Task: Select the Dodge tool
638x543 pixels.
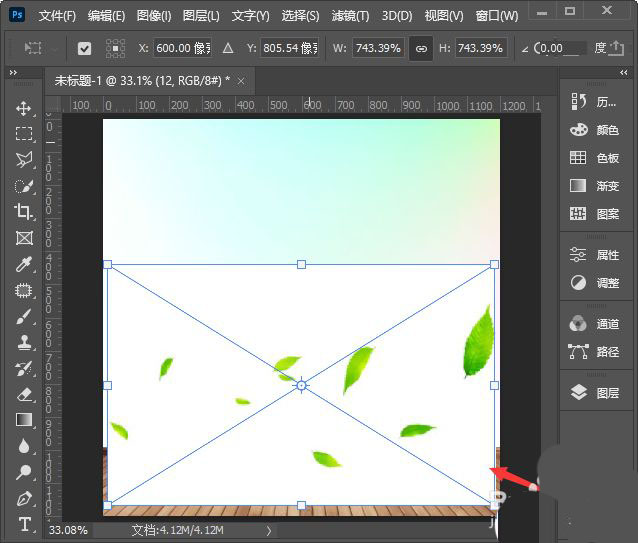Action: (24, 472)
